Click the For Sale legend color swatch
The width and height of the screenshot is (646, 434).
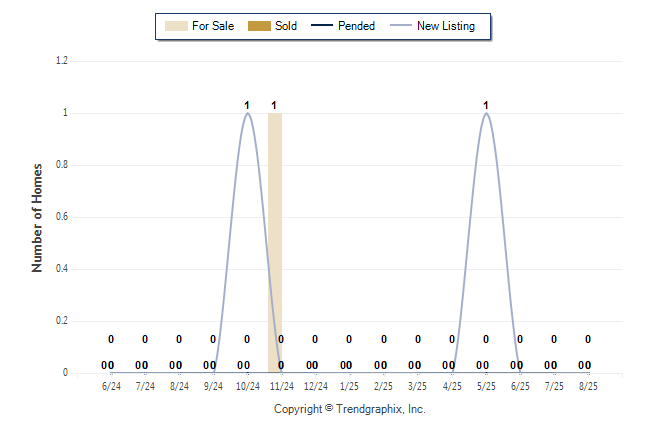[x=176, y=26]
